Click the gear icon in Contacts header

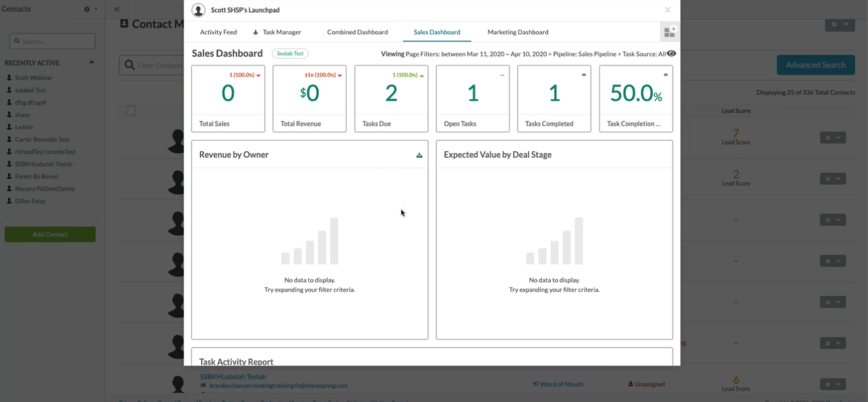(88, 10)
